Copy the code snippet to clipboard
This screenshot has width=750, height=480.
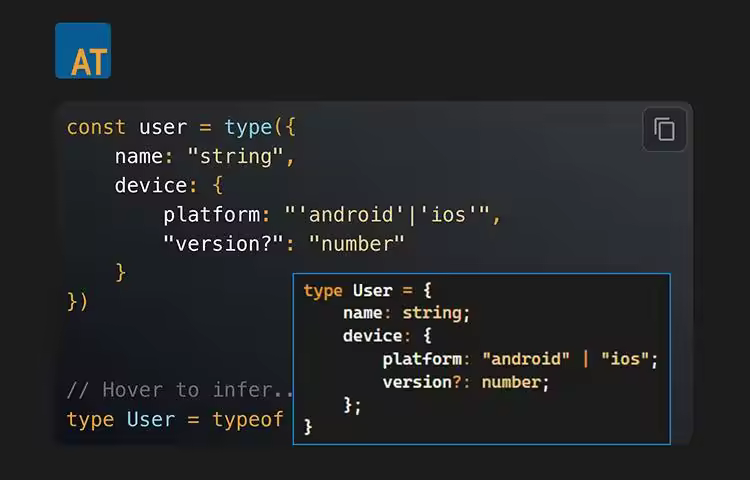(664, 130)
